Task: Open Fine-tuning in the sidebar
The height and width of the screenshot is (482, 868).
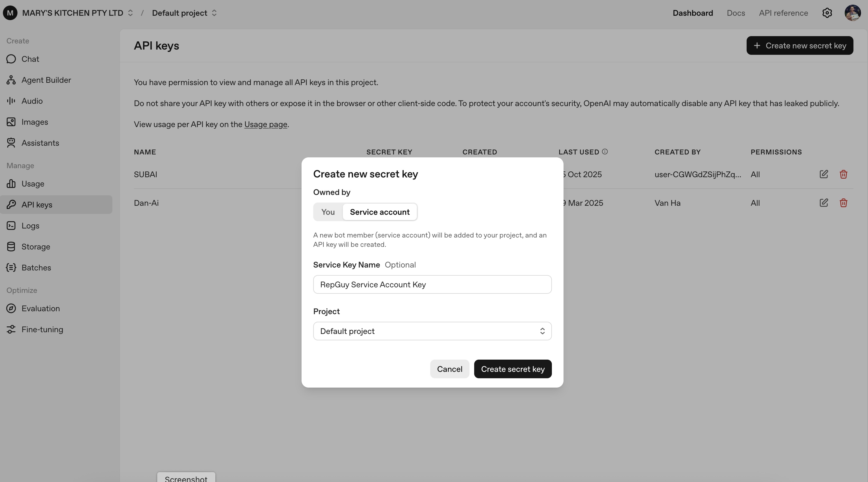Action: (42, 329)
